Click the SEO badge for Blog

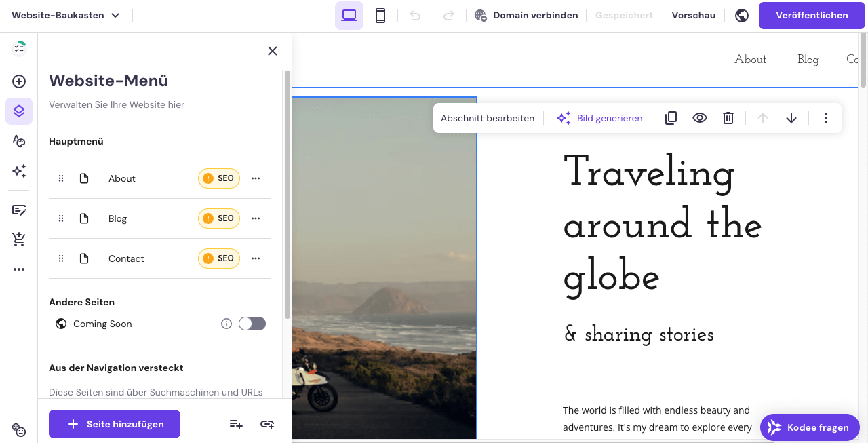(219, 218)
